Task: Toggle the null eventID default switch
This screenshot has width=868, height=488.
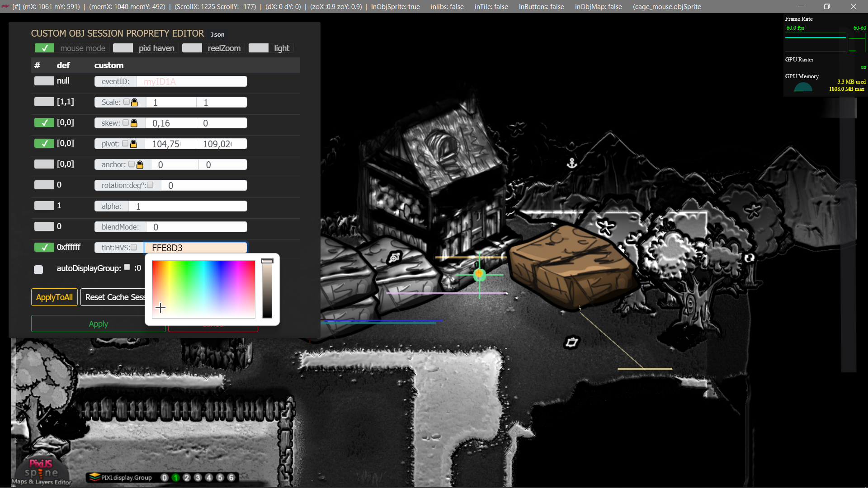Action: pos(44,81)
